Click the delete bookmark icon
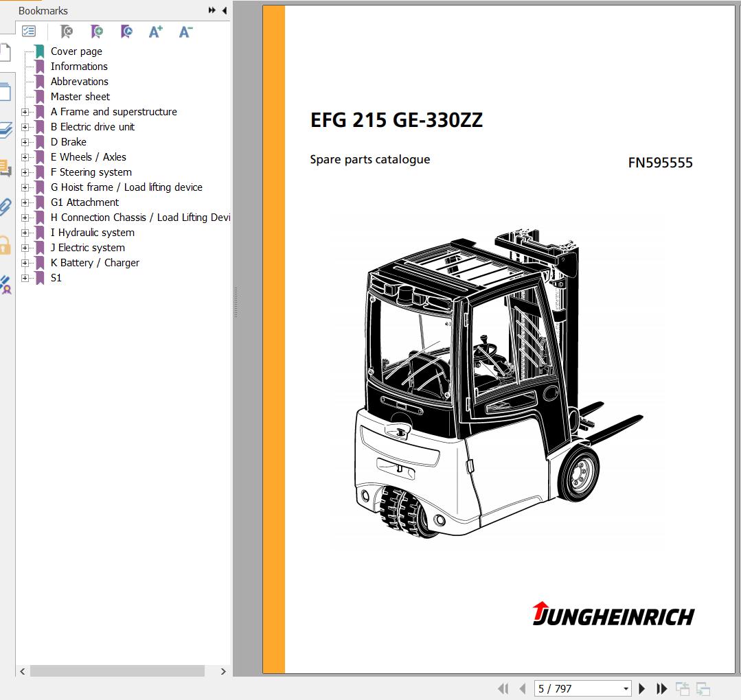The width and height of the screenshot is (741, 700). [67, 32]
